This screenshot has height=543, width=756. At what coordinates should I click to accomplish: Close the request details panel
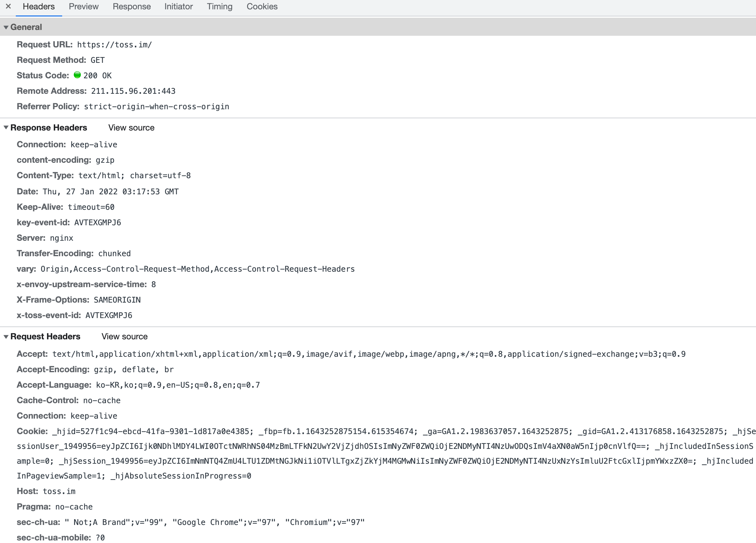click(8, 6)
